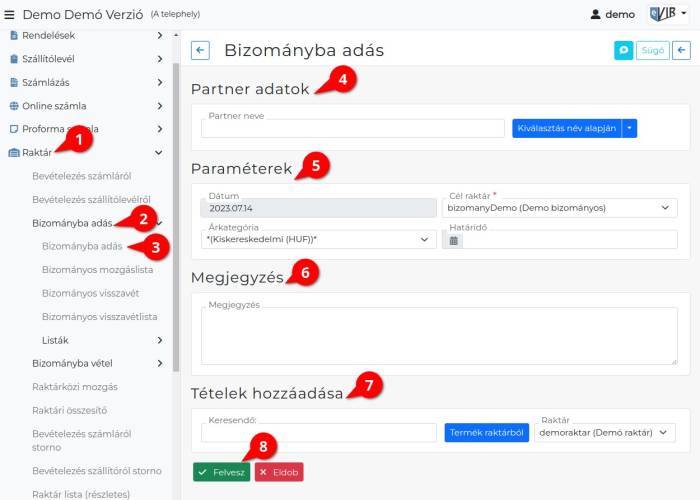Open Bizományos mozgáslista menu item

click(97, 269)
